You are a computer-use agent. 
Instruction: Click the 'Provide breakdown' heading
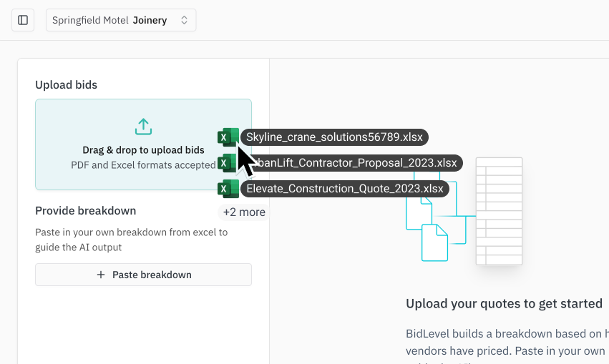click(x=85, y=210)
